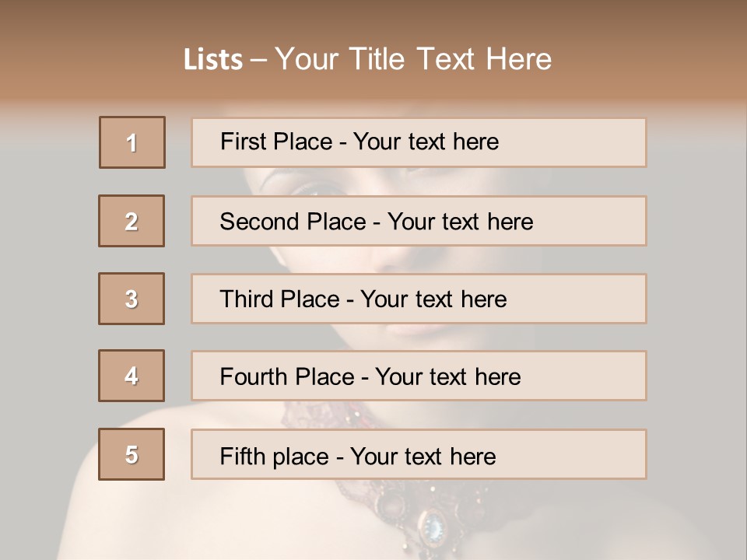Image resolution: width=747 pixels, height=560 pixels.
Task: Click the number 3 box
Action: click(x=132, y=299)
